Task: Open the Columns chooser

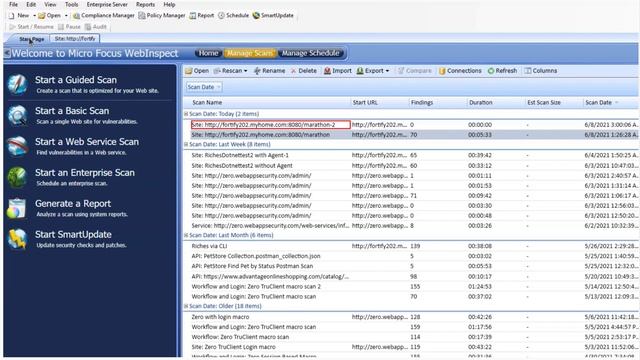Action: click(x=541, y=71)
